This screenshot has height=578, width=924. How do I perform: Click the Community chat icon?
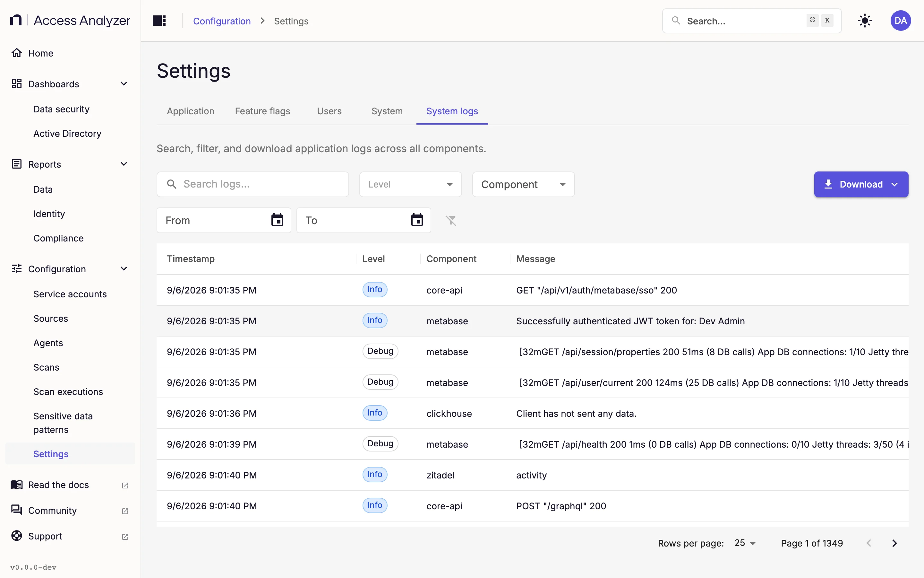[16, 510]
